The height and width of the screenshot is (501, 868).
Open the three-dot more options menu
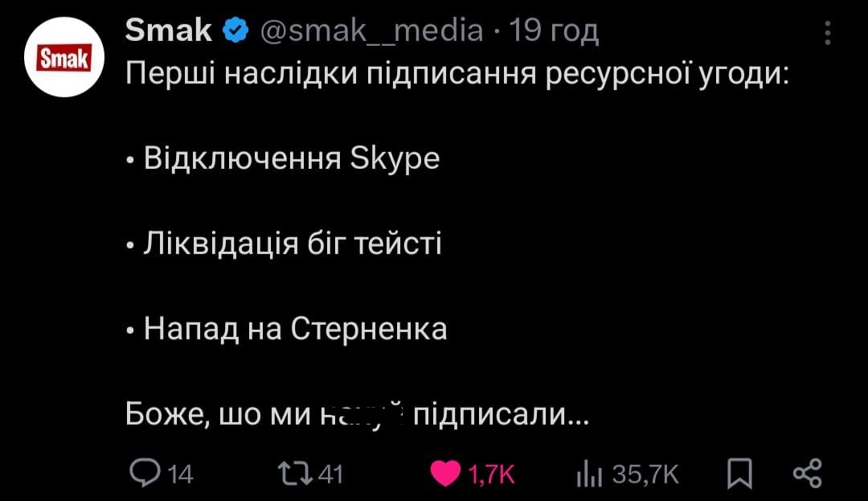[828, 33]
